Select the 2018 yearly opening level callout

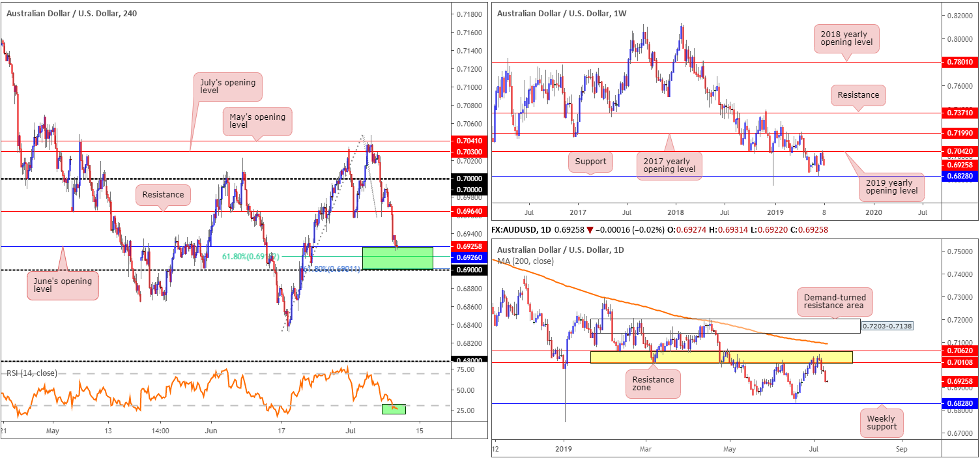pos(846,39)
